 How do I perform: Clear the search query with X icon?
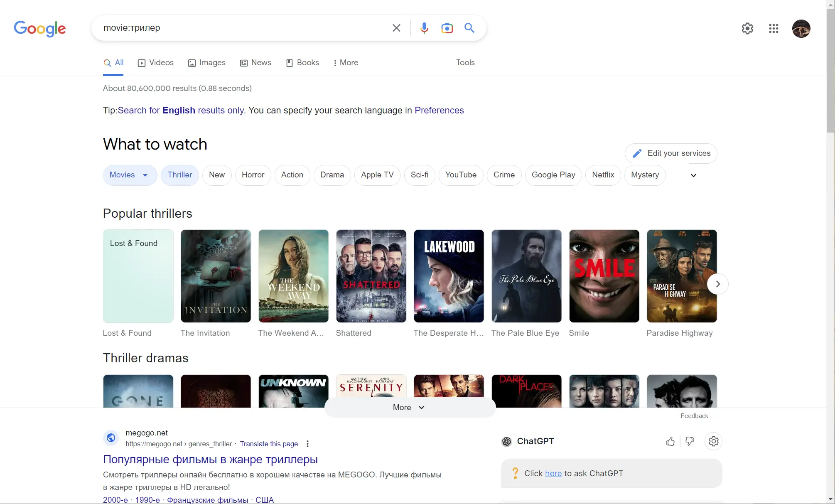coord(396,28)
